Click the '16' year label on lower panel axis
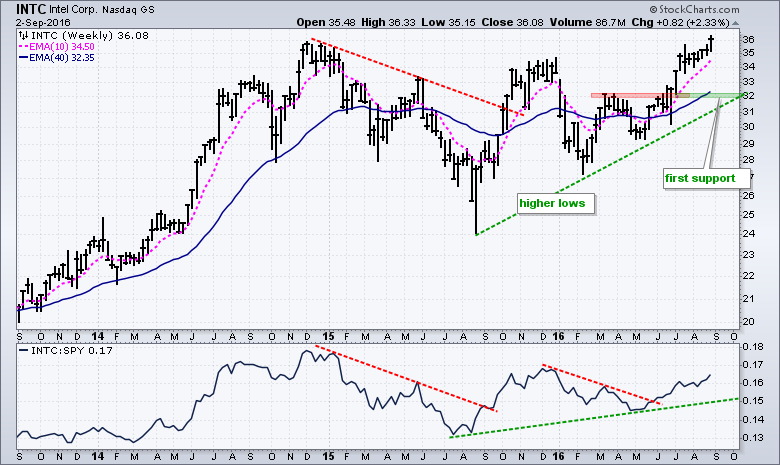Screen dimensions: 780x465 pos(558,456)
